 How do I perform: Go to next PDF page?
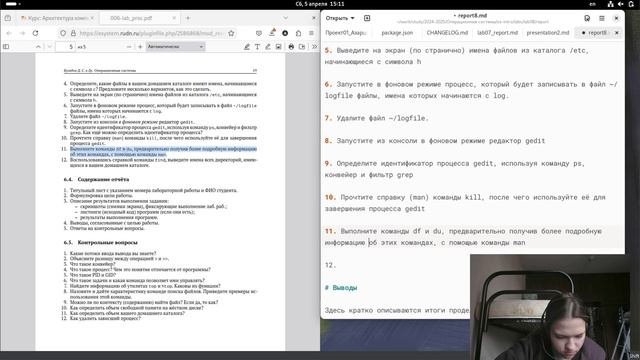click(49, 47)
